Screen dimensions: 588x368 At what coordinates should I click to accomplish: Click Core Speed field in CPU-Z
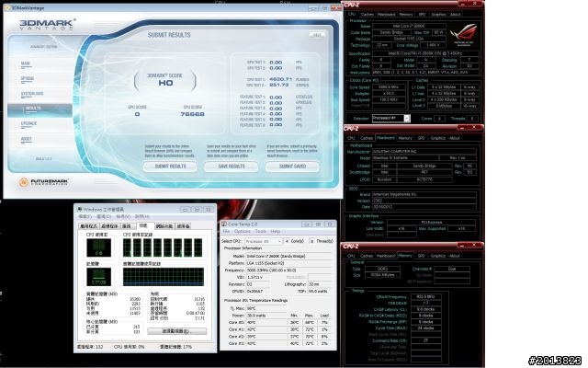point(389,87)
